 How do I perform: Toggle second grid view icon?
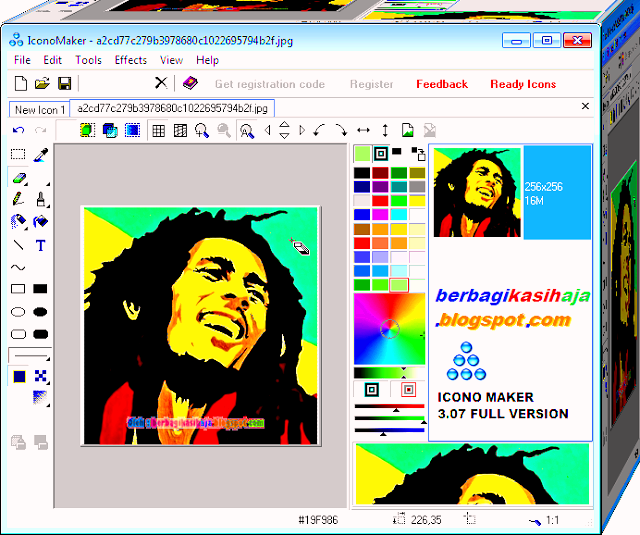pyautogui.click(x=180, y=131)
